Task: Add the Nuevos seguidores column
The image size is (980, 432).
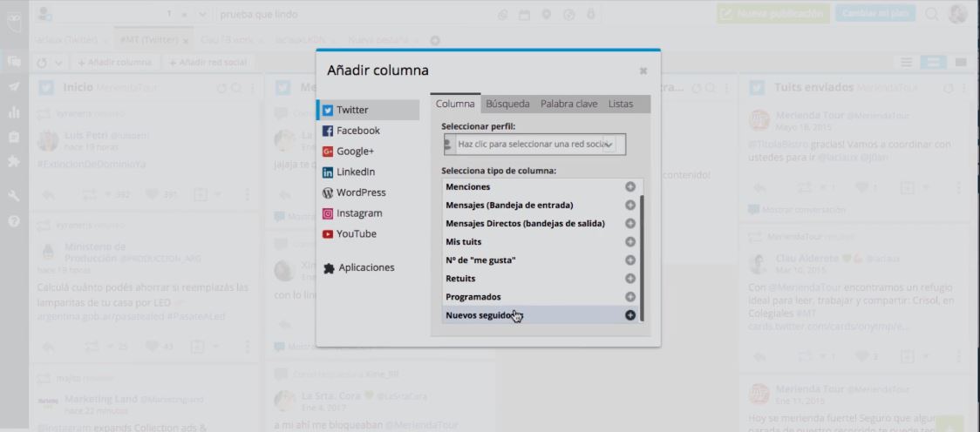Action: [630, 315]
